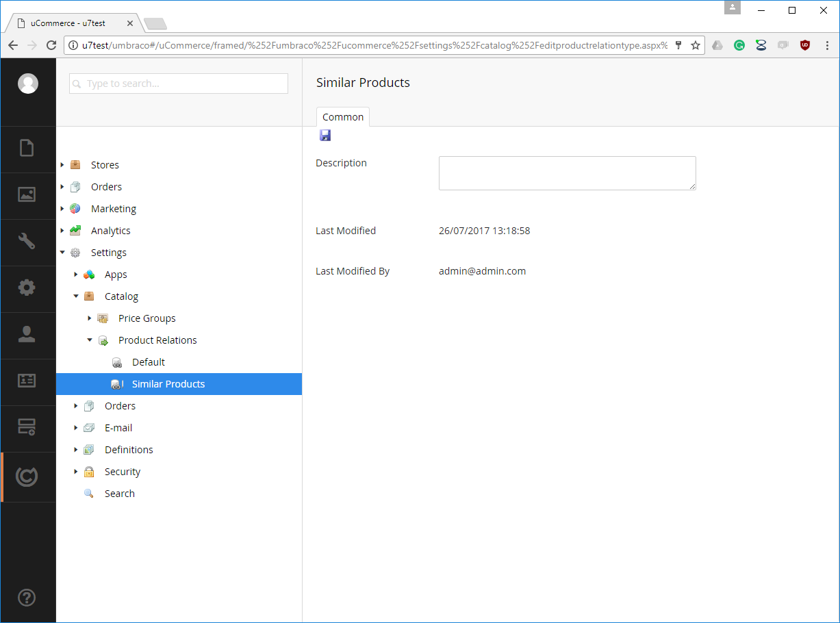This screenshot has height=623, width=840.
Task: Collapse the Settings tree node
Action: 62,253
